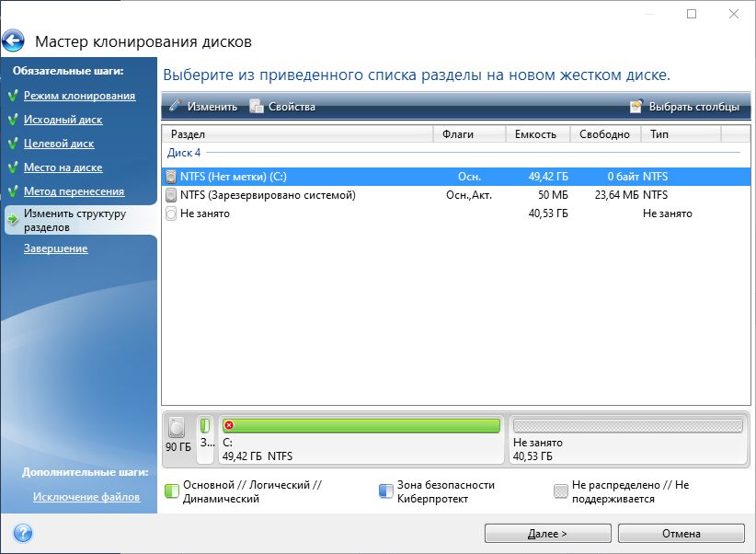
Task: Click the Properties icon in toolbar
Action: (x=257, y=106)
